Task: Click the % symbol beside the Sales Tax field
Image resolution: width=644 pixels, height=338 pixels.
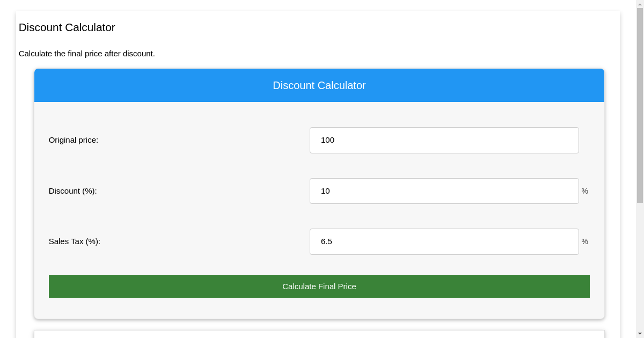Action: pyautogui.click(x=584, y=241)
